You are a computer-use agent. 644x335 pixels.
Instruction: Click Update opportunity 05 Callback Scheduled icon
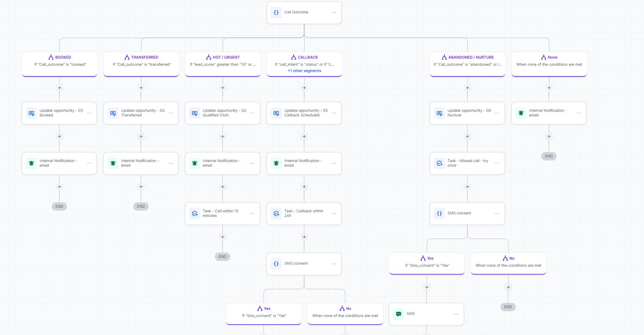pos(276,113)
